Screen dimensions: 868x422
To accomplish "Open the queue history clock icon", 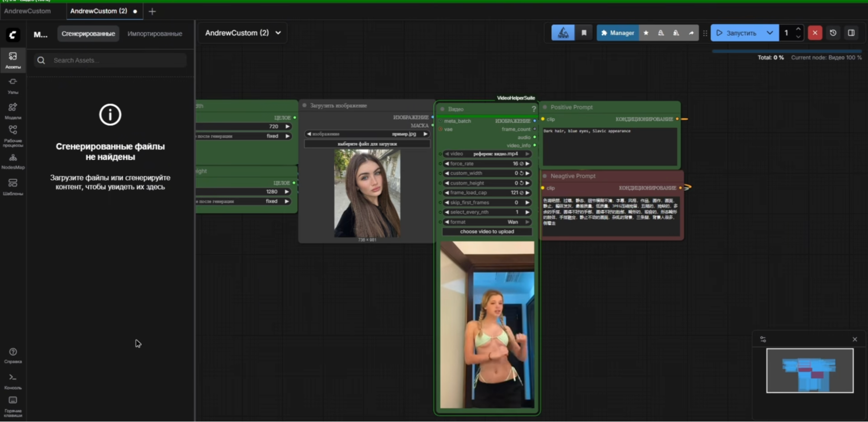I will coord(833,33).
